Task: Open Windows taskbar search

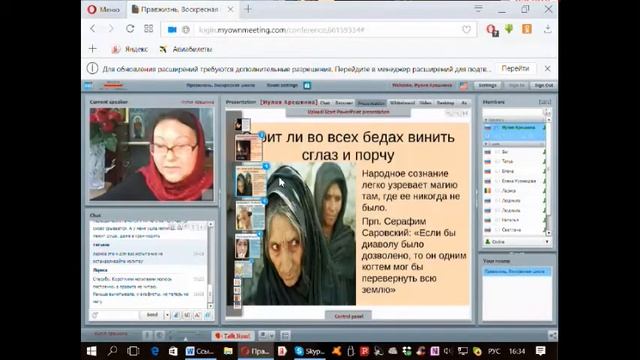Action: (x=112, y=351)
